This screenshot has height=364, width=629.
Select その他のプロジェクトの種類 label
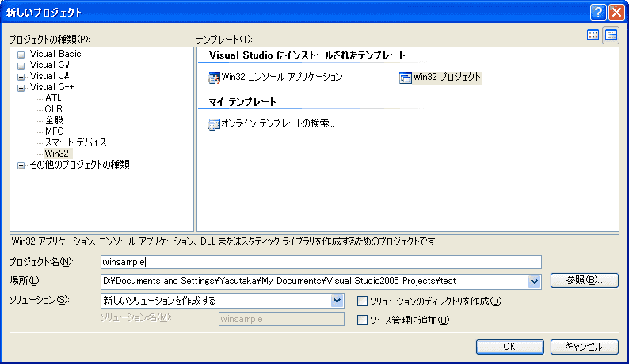pyautogui.click(x=79, y=165)
